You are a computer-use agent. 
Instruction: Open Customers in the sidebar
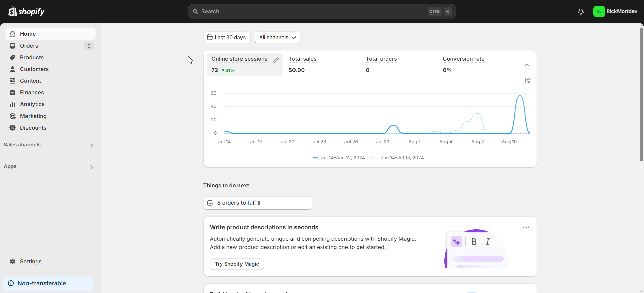click(50, 69)
